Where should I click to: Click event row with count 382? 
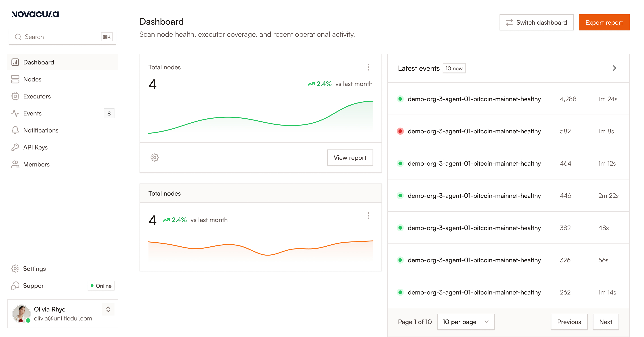point(508,228)
